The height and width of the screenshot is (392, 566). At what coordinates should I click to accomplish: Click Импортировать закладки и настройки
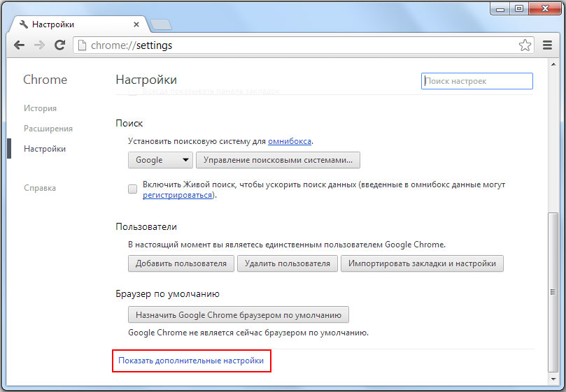coord(422,263)
